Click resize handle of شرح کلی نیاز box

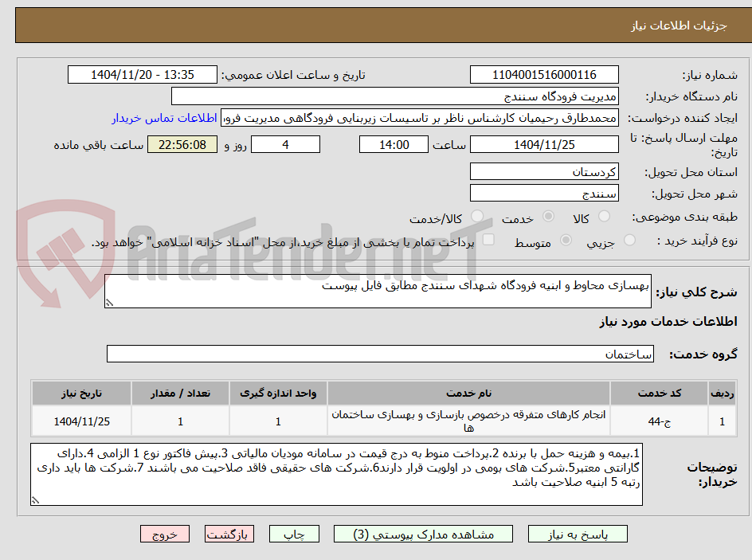(x=109, y=303)
